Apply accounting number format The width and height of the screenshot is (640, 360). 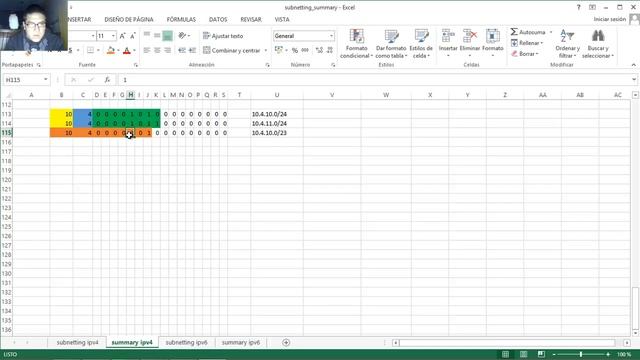click(x=279, y=50)
